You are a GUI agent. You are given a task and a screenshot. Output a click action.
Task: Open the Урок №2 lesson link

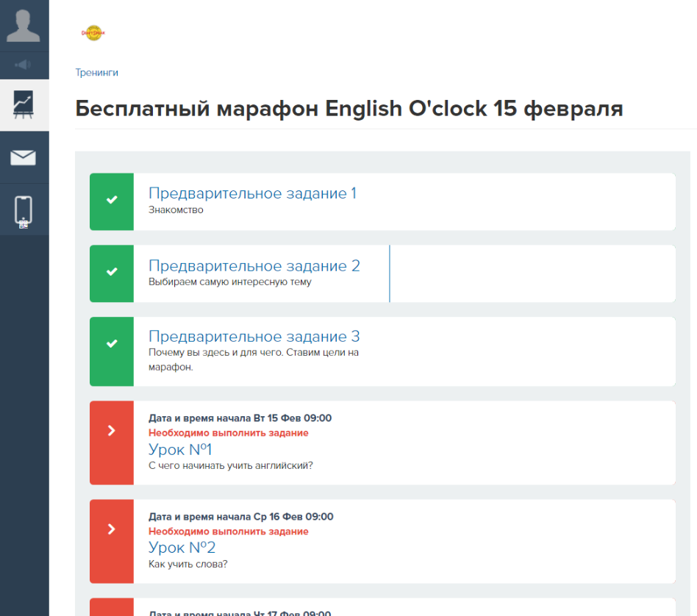pyautogui.click(x=182, y=548)
